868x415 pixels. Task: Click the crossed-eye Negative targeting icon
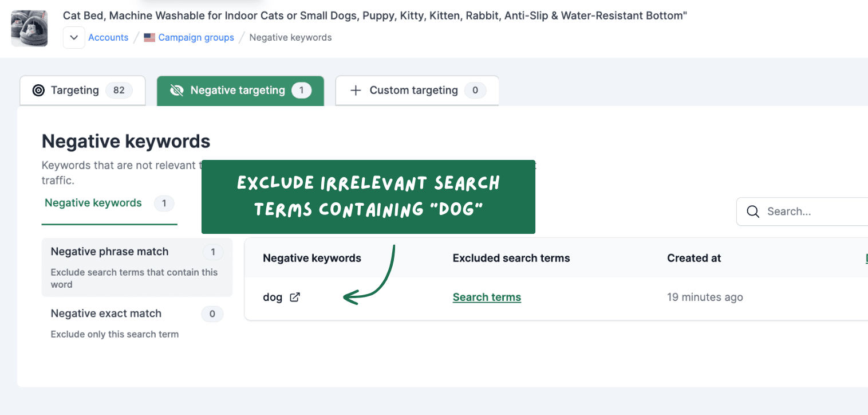[177, 90]
